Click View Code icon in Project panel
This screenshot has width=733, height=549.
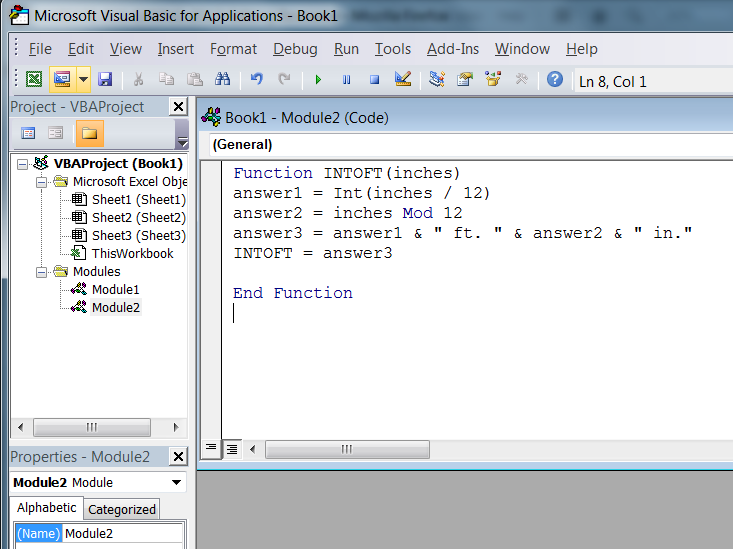coord(28,133)
